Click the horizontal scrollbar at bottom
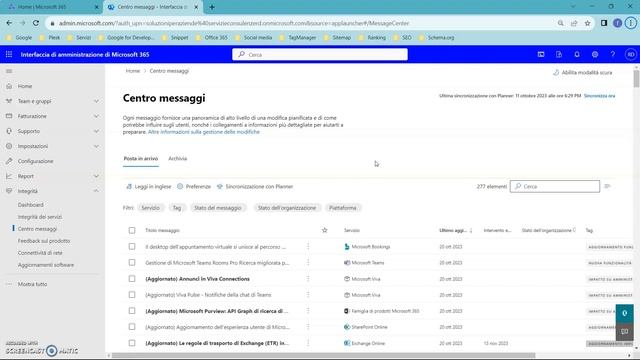 [x=323, y=355]
